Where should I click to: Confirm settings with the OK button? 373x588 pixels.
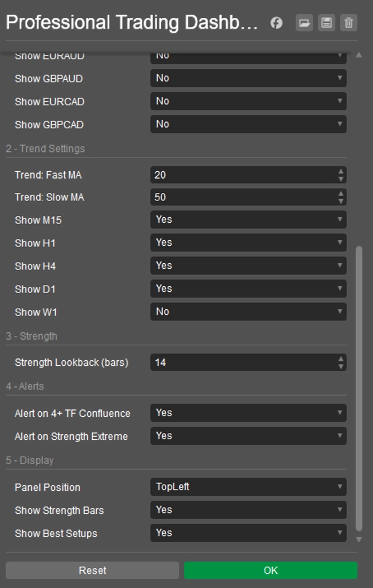tap(270, 571)
